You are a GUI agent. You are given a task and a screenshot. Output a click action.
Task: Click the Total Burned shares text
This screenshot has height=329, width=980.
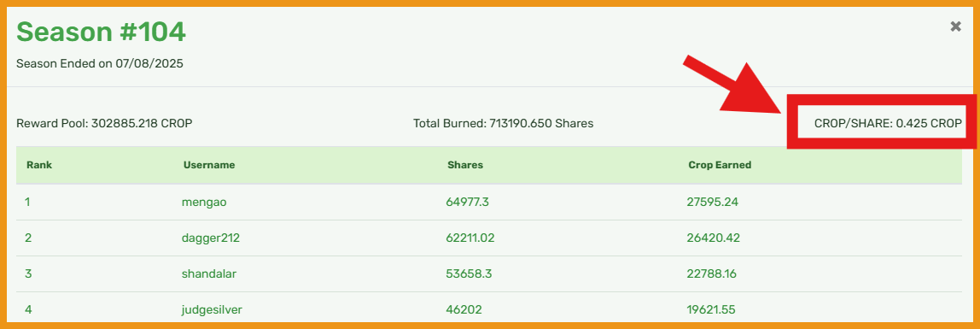pos(503,123)
